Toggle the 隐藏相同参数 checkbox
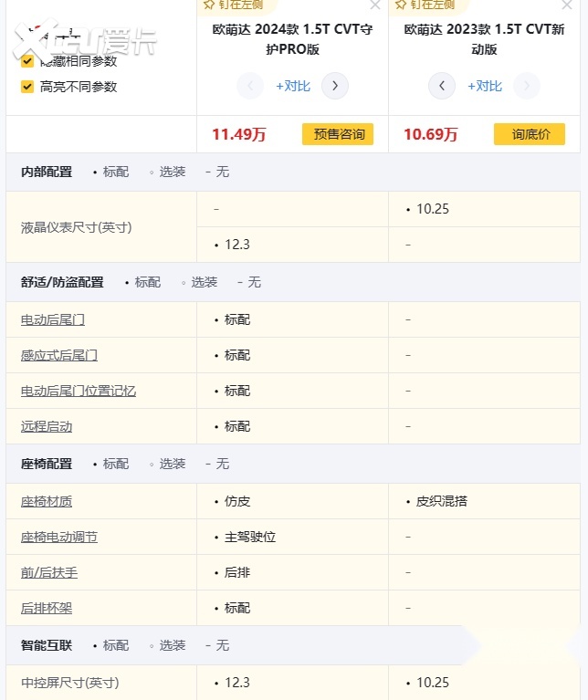588x700 pixels. tap(27, 61)
